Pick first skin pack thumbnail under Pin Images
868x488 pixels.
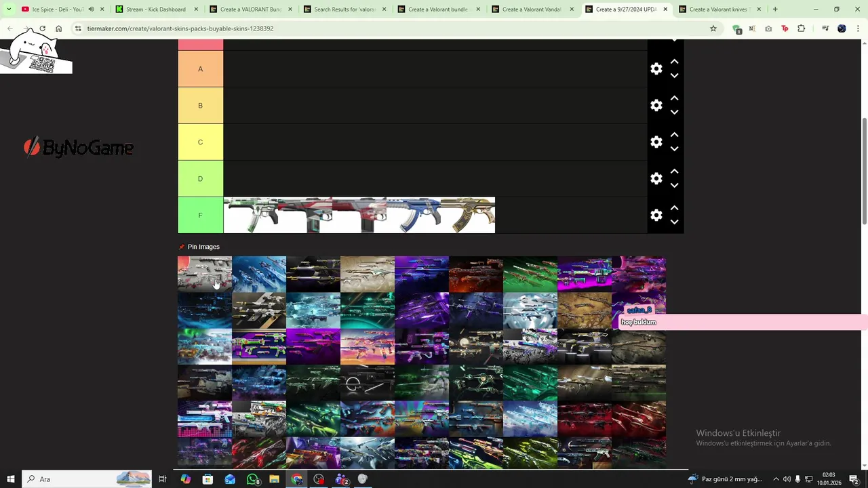tap(205, 274)
